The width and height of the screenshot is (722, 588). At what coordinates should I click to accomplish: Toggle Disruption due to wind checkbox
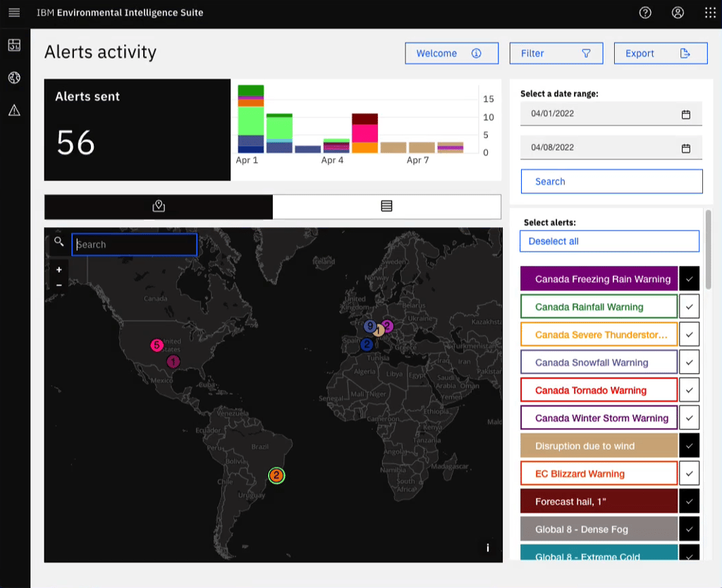689,446
